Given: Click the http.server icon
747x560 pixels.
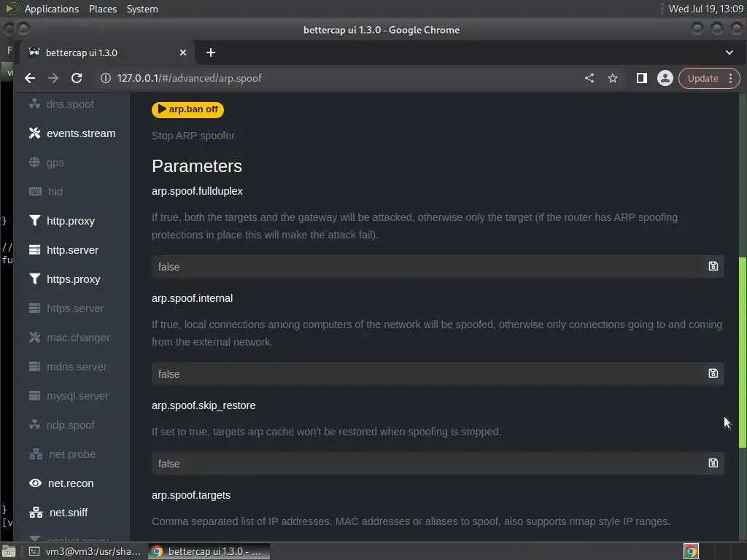Looking at the screenshot, I should click(34, 250).
